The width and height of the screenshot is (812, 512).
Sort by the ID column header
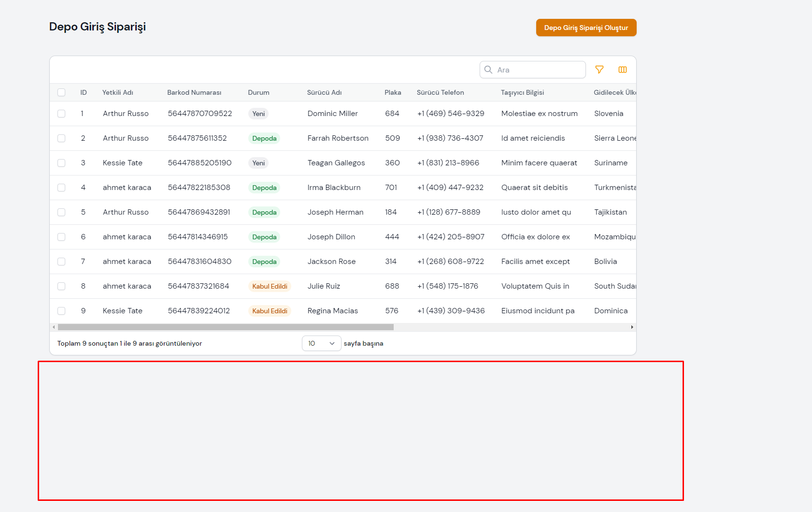84,92
